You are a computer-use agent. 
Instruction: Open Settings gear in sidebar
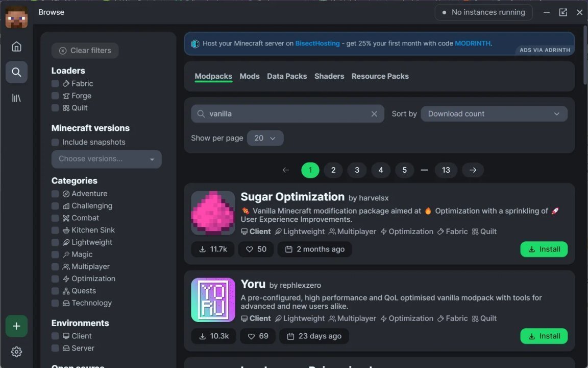click(x=16, y=352)
